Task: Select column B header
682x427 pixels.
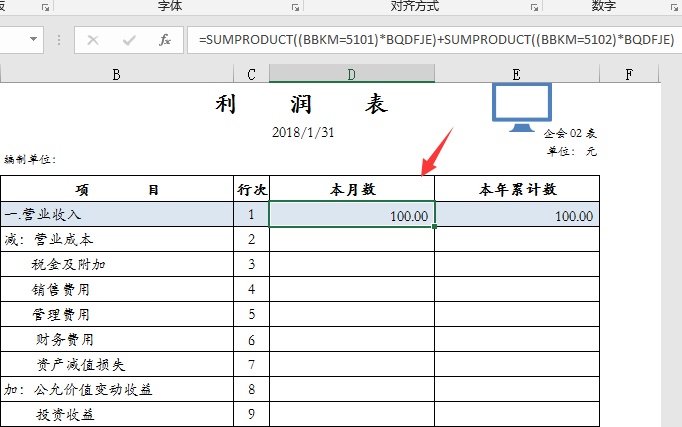Action: [117, 74]
